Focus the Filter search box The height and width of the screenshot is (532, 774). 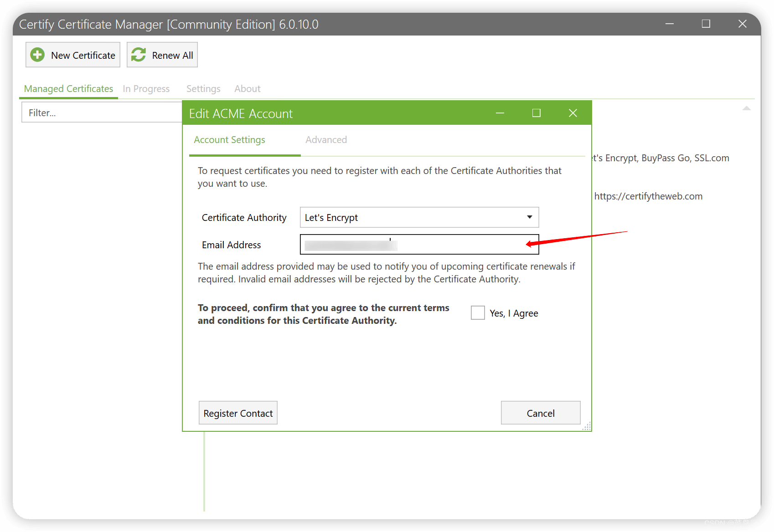click(x=102, y=113)
